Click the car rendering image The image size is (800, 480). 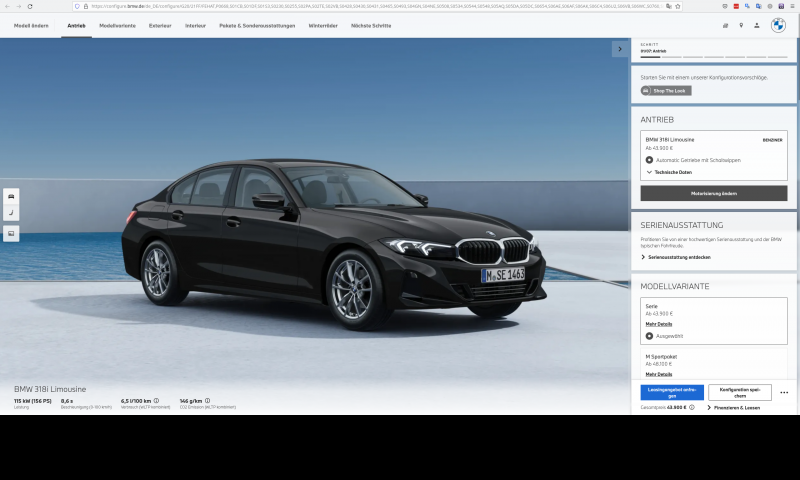click(x=334, y=245)
